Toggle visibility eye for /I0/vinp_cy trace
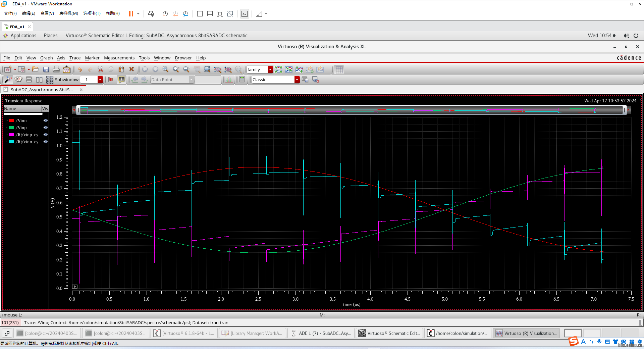The width and height of the screenshot is (644, 349). tap(46, 135)
